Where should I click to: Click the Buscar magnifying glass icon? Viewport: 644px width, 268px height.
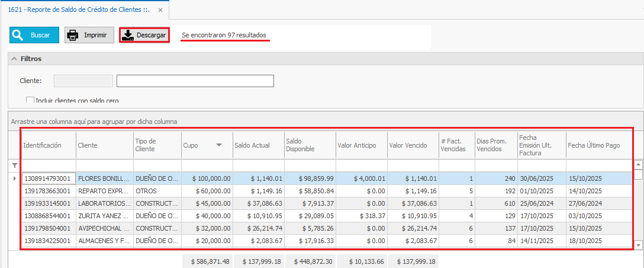click(18, 36)
